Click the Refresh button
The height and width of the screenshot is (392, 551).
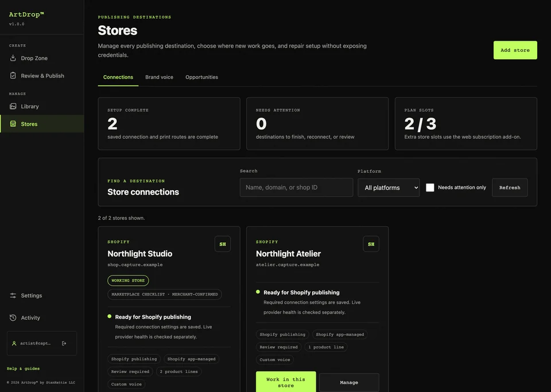point(510,188)
